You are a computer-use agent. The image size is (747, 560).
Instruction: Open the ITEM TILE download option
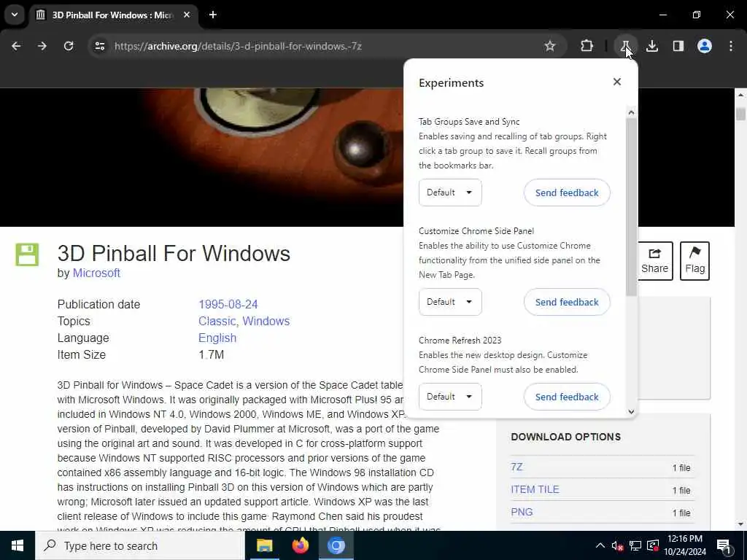pos(535,489)
